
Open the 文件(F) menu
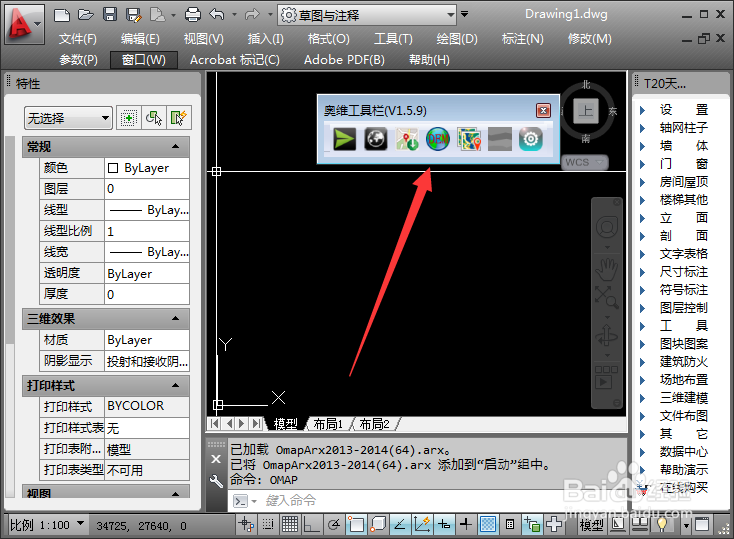pyautogui.click(x=78, y=39)
